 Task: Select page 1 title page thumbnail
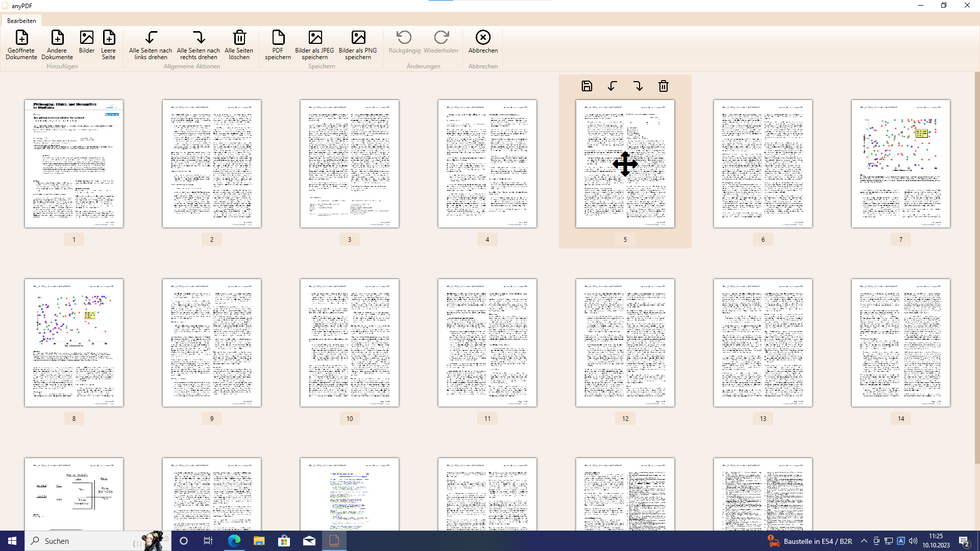(74, 164)
